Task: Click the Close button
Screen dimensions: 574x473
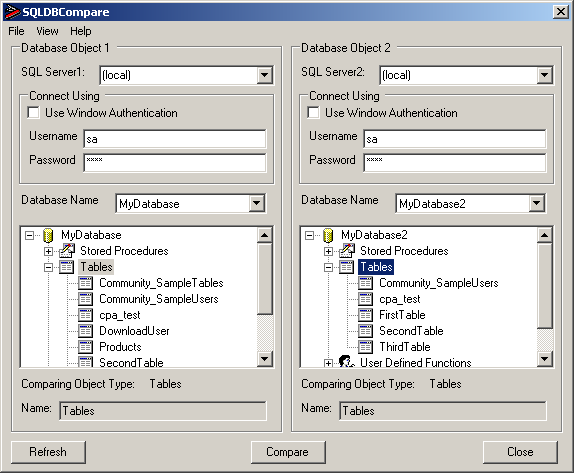Action: [x=520, y=452]
